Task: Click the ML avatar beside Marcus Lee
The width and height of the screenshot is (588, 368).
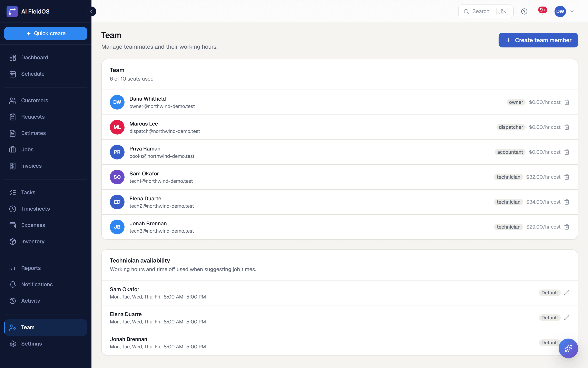Action: tap(117, 127)
